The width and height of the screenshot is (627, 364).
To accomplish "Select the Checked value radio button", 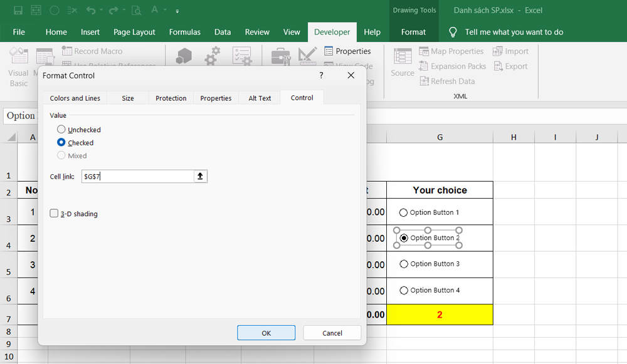I will 61,142.
